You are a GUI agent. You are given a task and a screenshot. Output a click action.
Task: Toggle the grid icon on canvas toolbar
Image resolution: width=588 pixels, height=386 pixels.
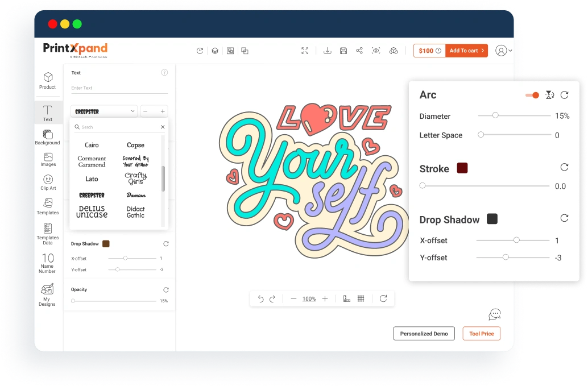pos(361,298)
